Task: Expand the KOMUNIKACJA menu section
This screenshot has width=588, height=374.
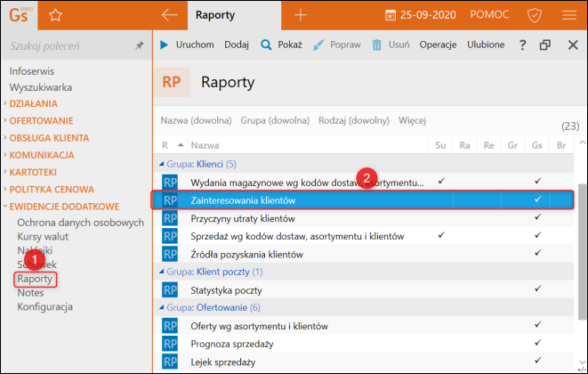Action: pos(4,154)
